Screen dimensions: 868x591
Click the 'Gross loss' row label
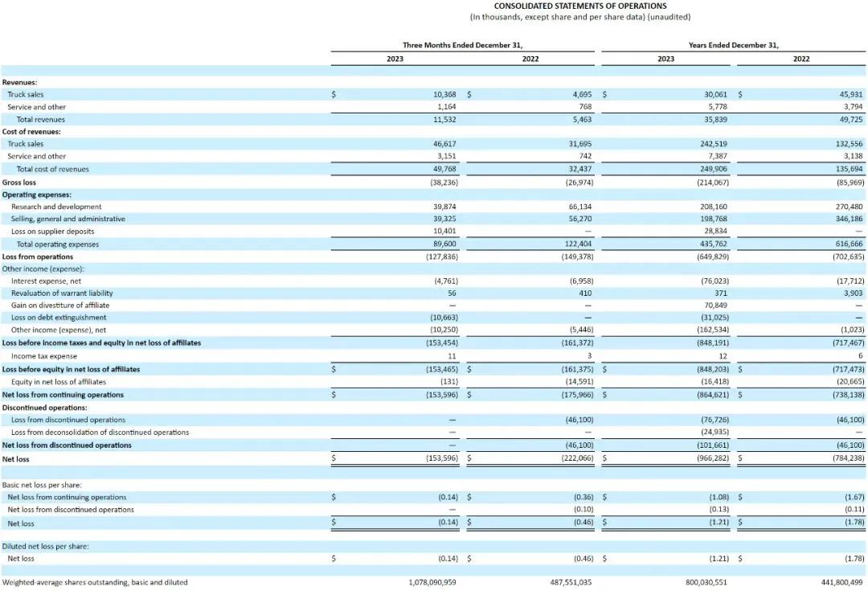18,183
